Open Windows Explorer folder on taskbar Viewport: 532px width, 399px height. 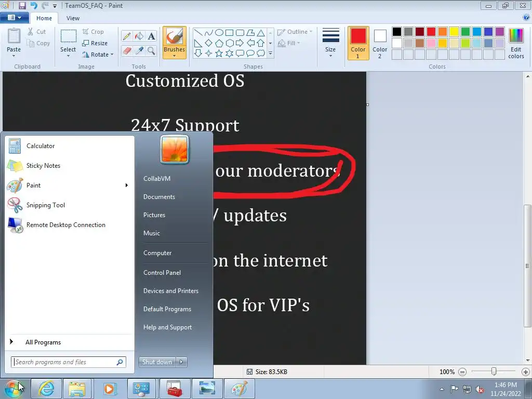[77, 389]
